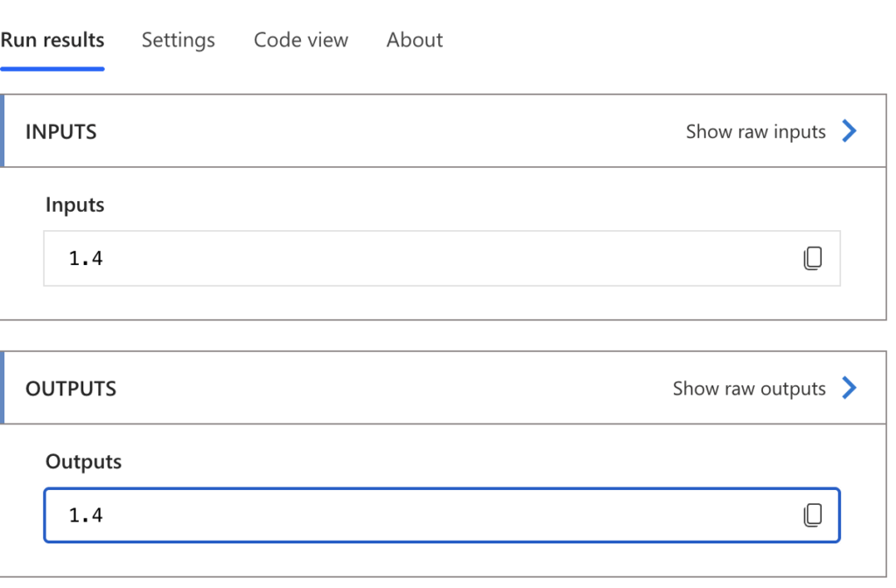Click the blue accent bar beside OUTPUTS
This screenshot has height=588, width=896.
(x=3, y=388)
